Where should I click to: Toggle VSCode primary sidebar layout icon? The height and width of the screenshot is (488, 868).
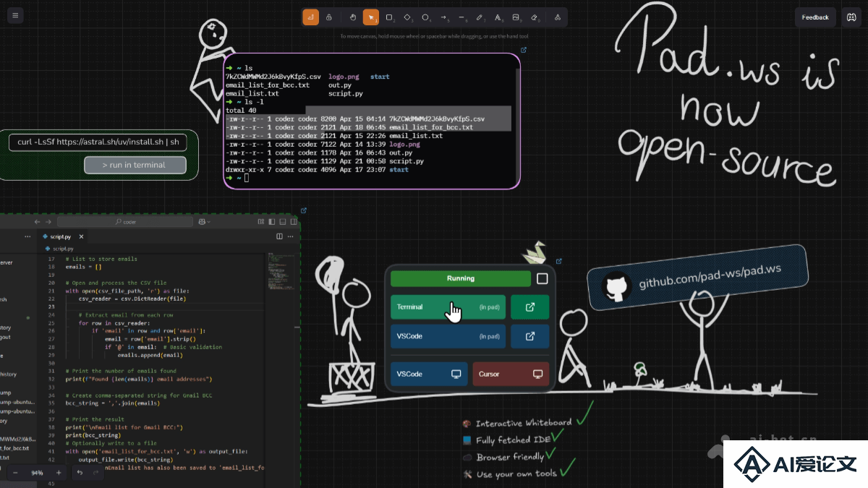point(273,222)
